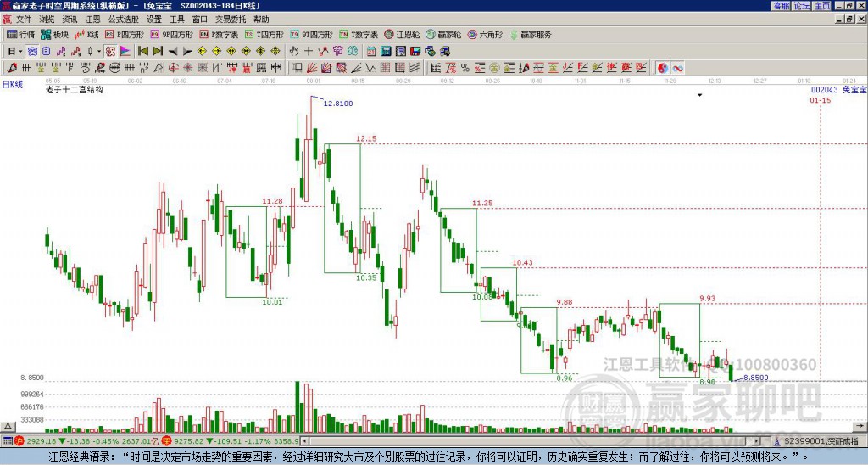The image size is (868, 465).
Task: Open the T数字表 tool
Action: pos(359,34)
